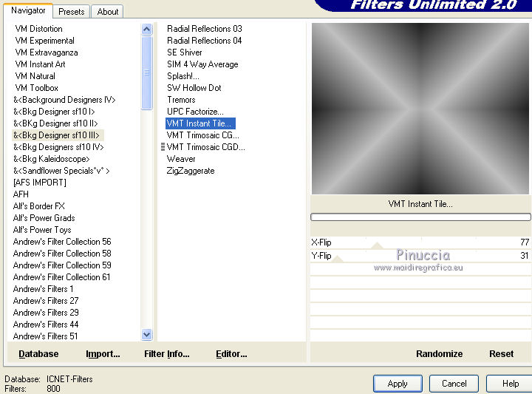This screenshot has width=532, height=394.
Task: Select &<BKg Designer sf10 II> category
Action: tap(55, 123)
